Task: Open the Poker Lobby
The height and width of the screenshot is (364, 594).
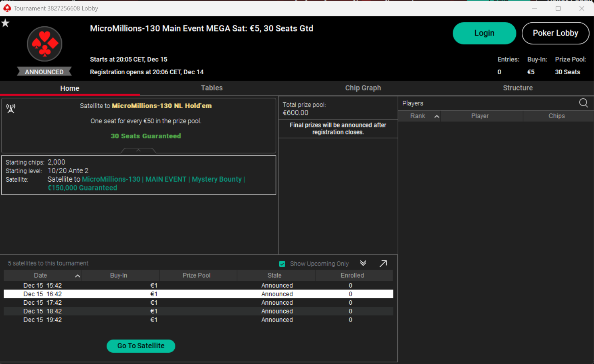Action: [555, 33]
